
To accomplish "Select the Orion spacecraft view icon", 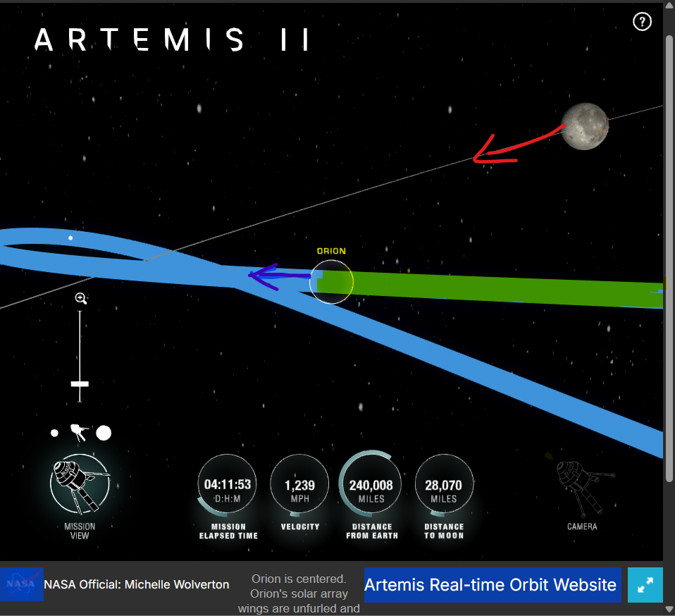I will pyautogui.click(x=79, y=433).
